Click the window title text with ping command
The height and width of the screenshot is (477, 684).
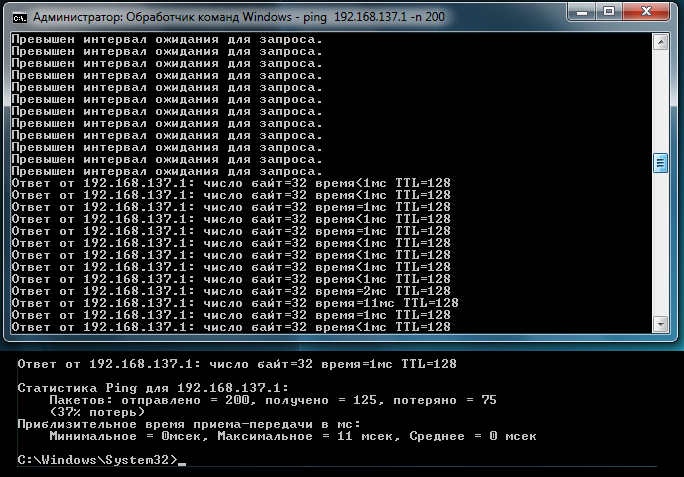coord(239,17)
